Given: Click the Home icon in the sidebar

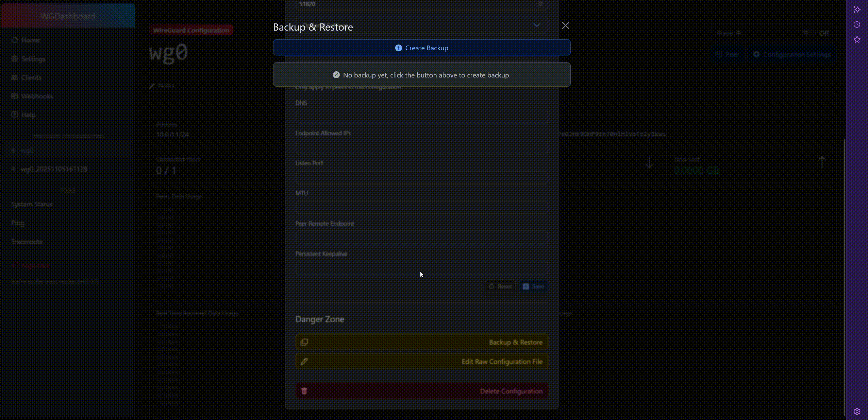Looking at the screenshot, I should [15, 40].
